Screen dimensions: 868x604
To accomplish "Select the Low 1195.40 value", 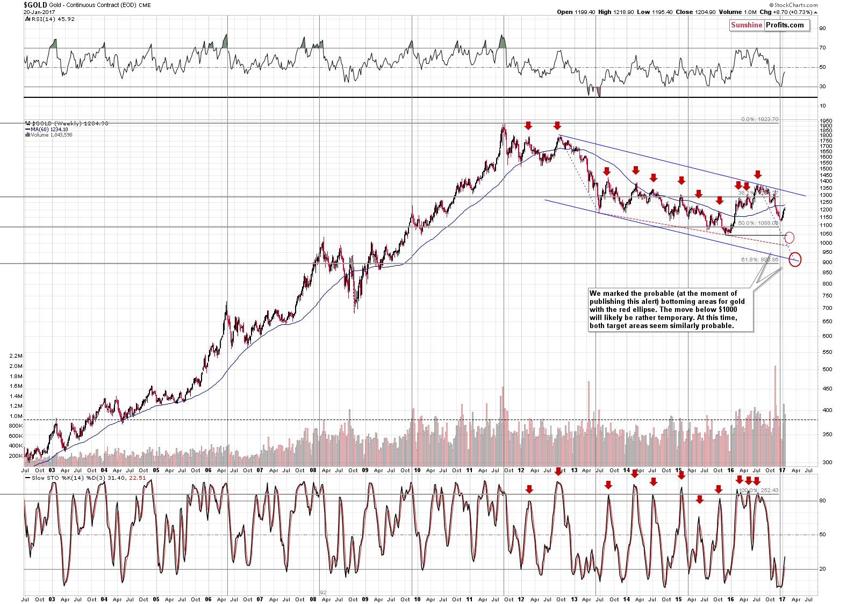I will (655, 12).
